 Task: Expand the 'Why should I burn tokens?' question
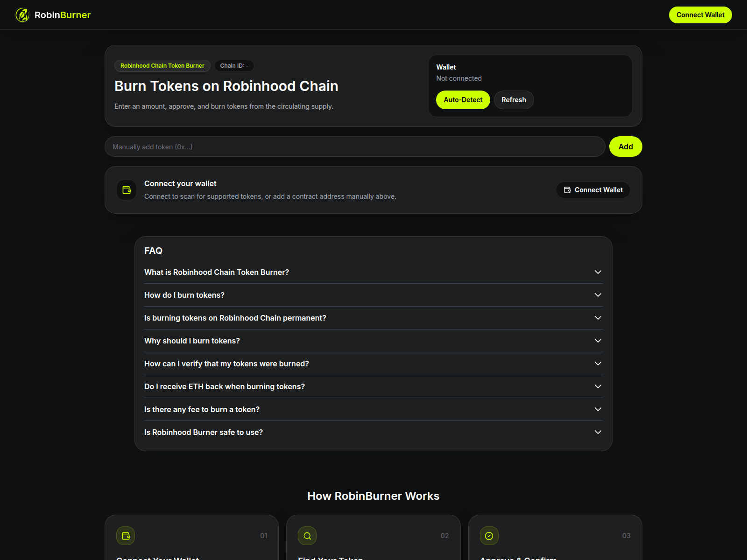[373, 341]
